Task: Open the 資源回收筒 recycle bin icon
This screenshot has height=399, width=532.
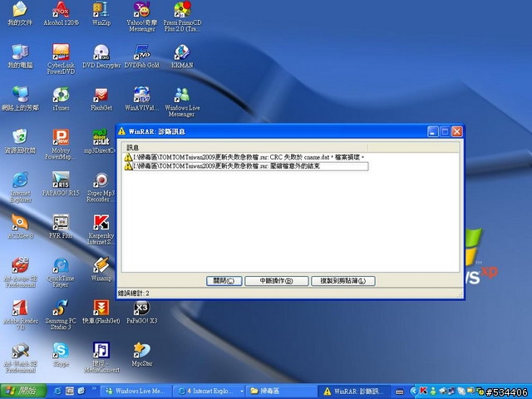Action: pos(20,141)
